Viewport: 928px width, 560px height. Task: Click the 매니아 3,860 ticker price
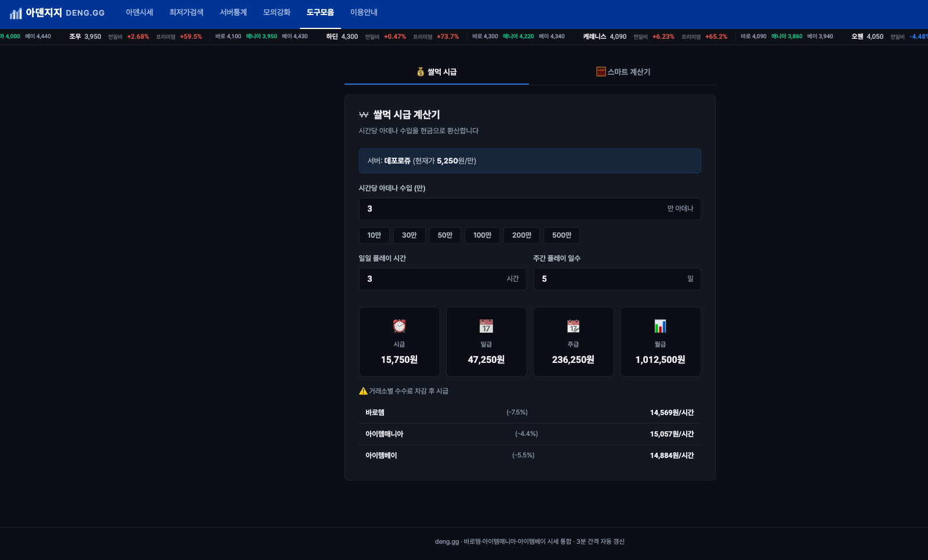[787, 37]
